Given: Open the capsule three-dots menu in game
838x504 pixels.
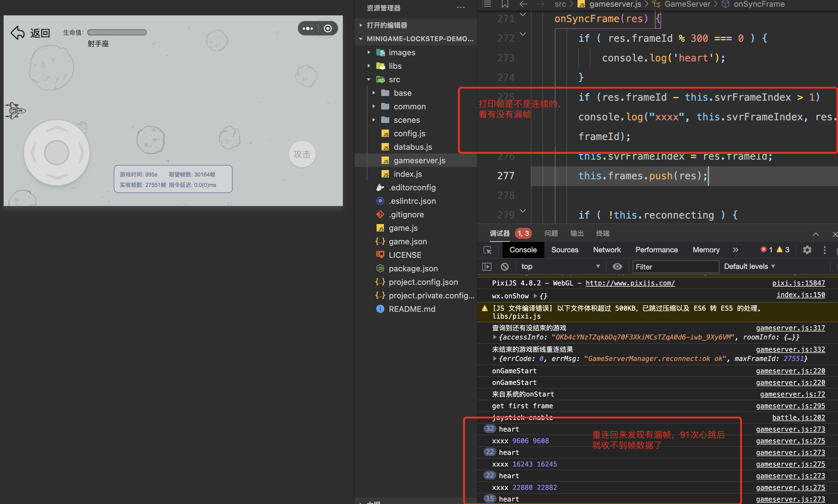Looking at the screenshot, I should tap(307, 29).
